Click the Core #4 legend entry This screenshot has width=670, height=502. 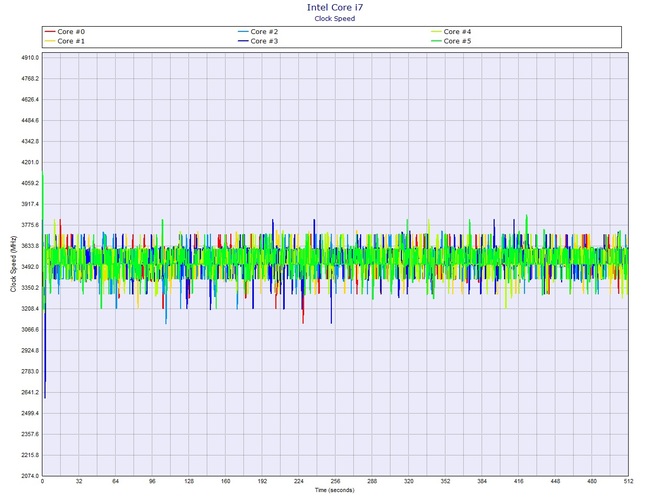451,32
